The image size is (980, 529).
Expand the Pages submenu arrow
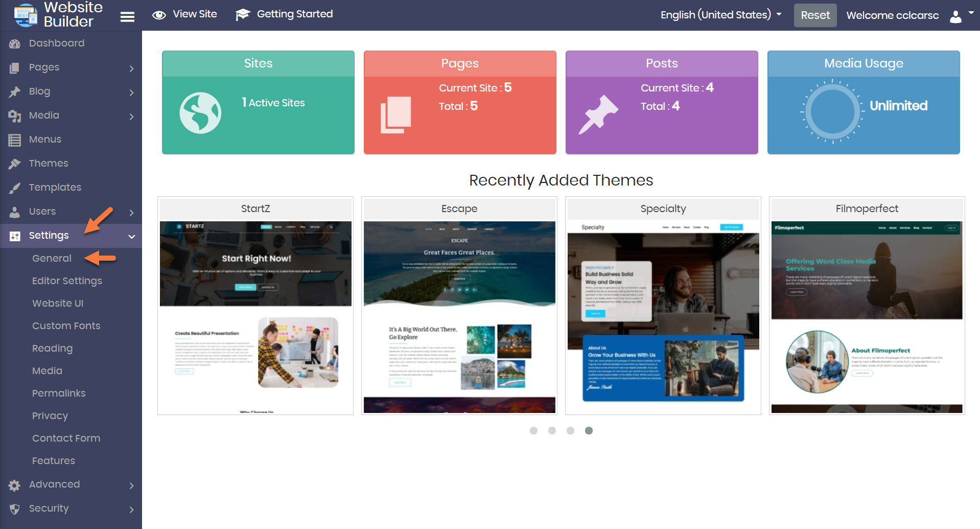131,68
